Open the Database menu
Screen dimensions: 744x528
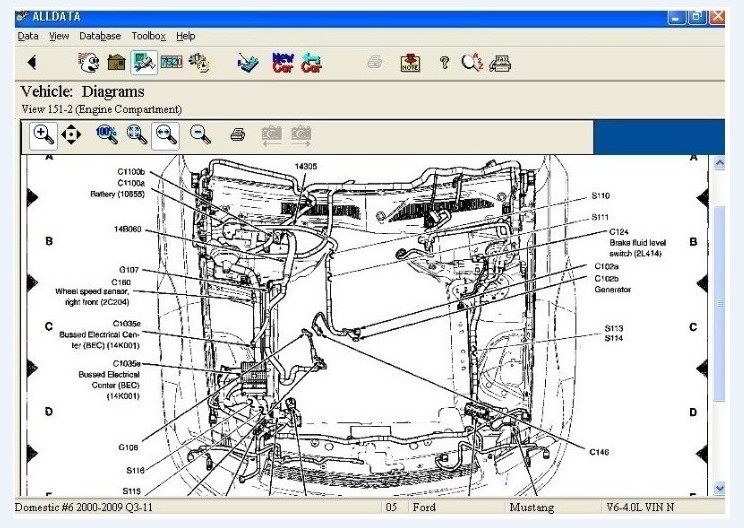(x=100, y=36)
